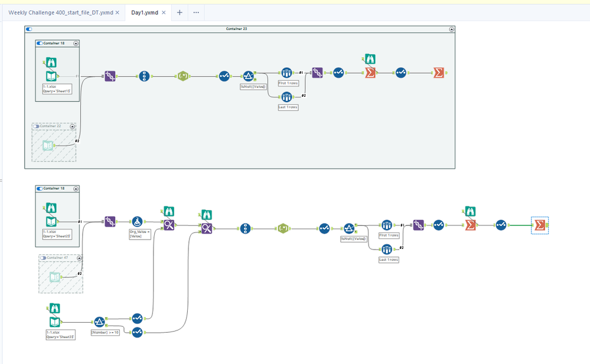Toggle Container 23 enabled switch

[x=29, y=29]
